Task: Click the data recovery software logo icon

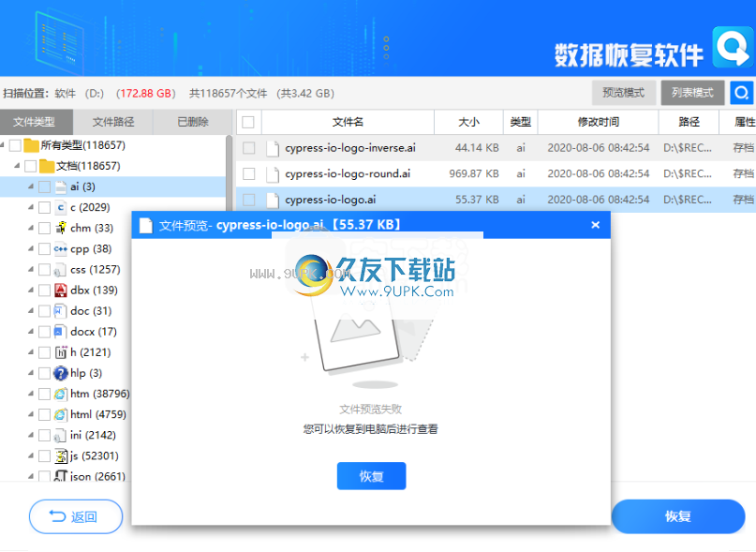Action: (734, 48)
